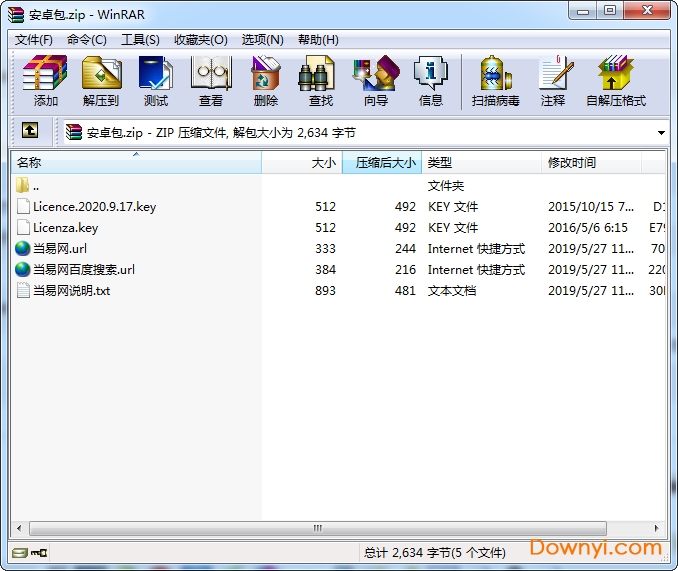The image size is (678, 571).
Task: Click the 解压到 (Extract To) icon
Action: [x=100, y=81]
